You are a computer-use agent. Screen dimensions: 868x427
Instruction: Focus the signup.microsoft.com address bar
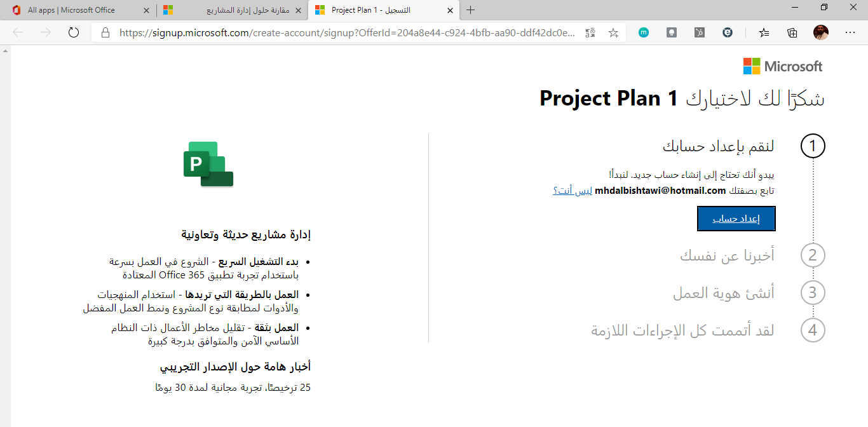click(346, 32)
